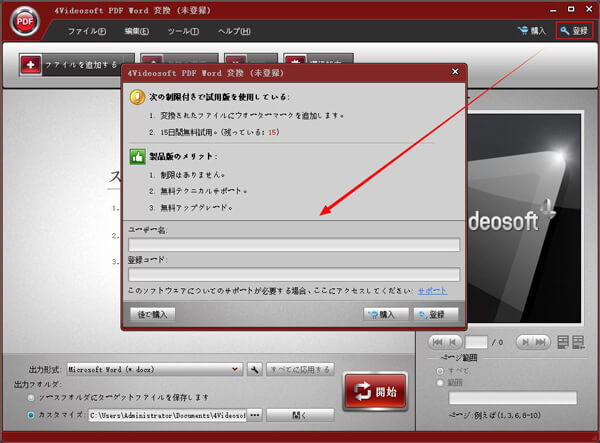Select the すべて page range radio button
Image resolution: width=600 pixels, height=443 pixels.
[440, 371]
